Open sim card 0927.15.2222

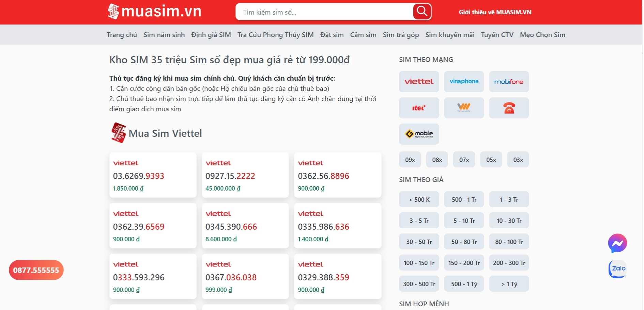[x=245, y=175]
